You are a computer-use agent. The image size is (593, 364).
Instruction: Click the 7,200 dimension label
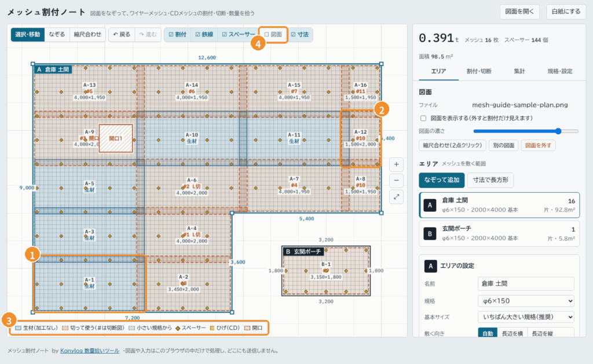(133, 318)
